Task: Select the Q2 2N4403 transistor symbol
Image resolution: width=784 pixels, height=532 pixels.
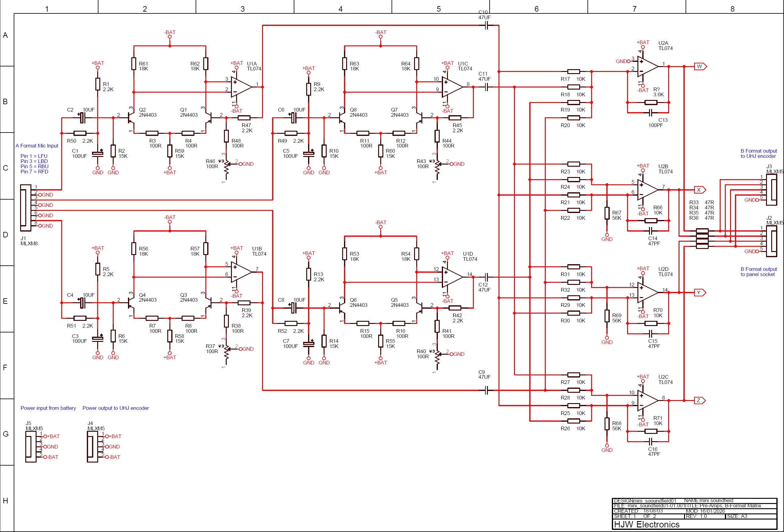Action: (131, 118)
